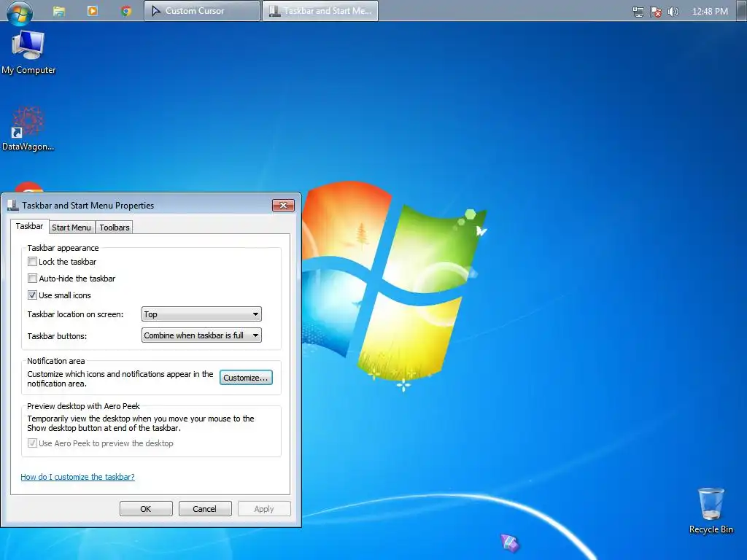
Task: Click the Action Center flag icon
Action: pyautogui.click(x=656, y=12)
